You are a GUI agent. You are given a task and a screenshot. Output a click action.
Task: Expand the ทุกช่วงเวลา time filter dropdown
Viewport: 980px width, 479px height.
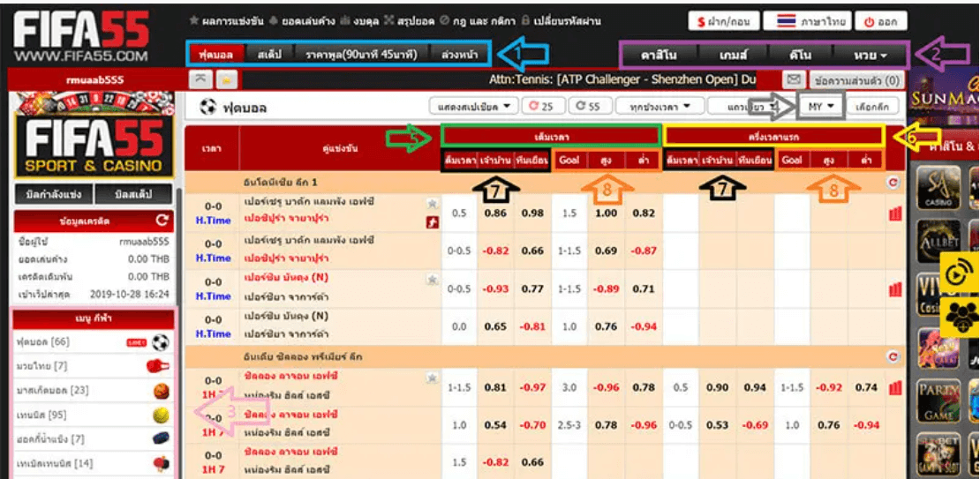(x=661, y=107)
